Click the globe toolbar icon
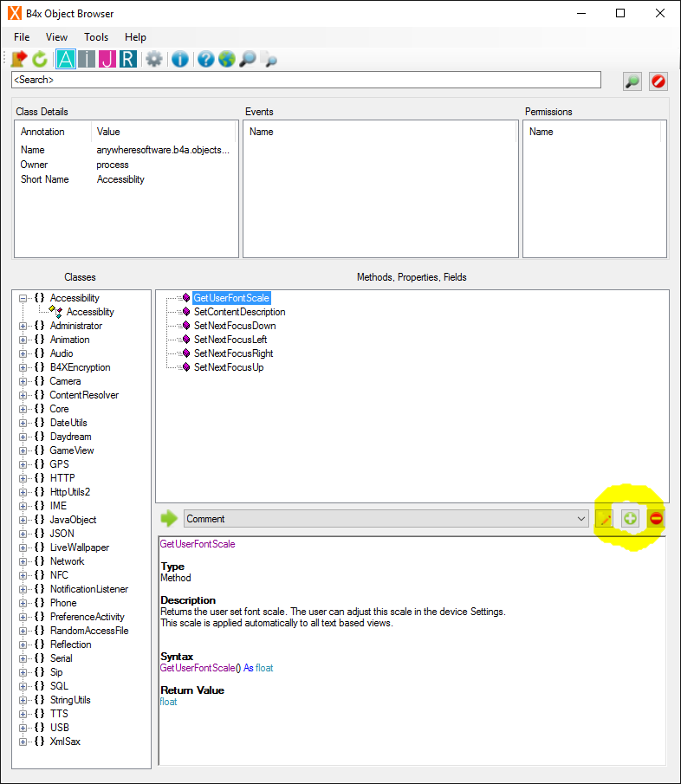681x784 pixels. pyautogui.click(x=226, y=59)
